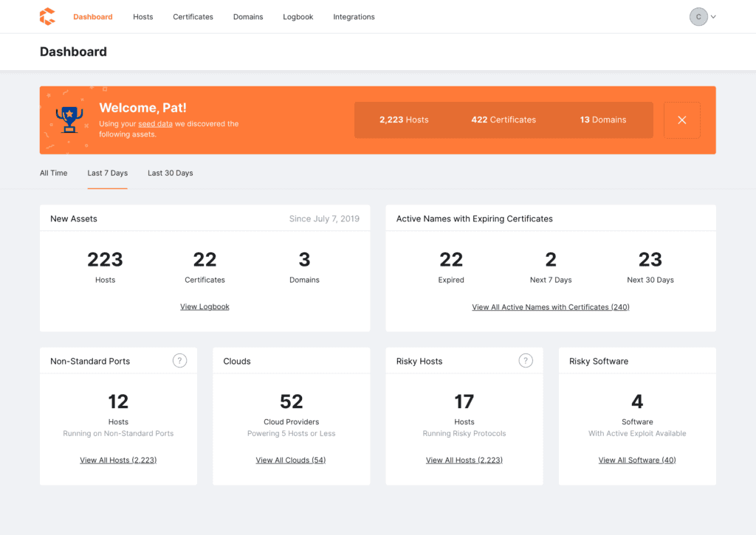Viewport: 756px width, 535px height.
Task: Click 422 Certificates in the banner
Action: 504,120
